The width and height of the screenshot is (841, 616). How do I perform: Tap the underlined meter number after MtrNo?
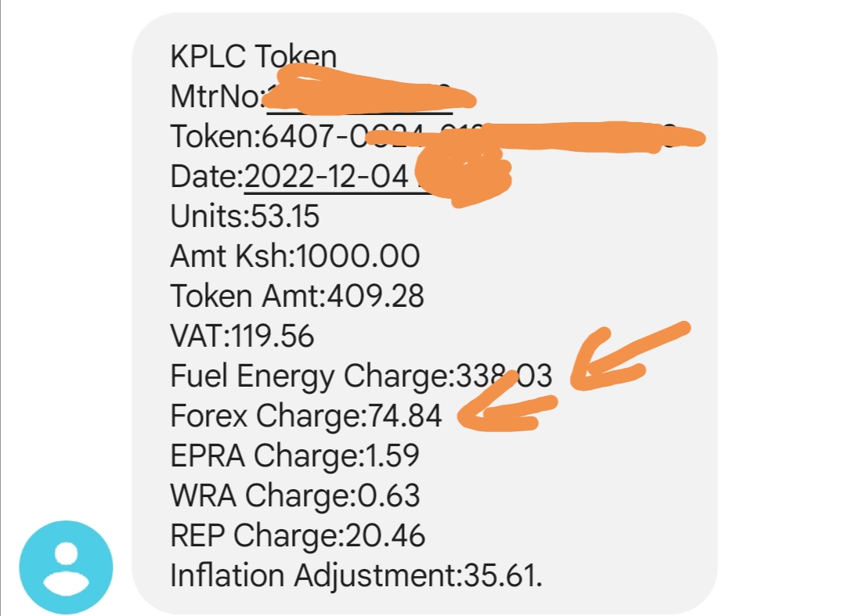[359, 98]
